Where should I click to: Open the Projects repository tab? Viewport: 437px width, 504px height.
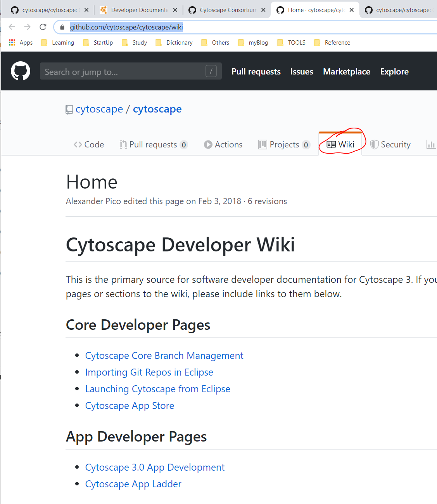(x=284, y=144)
